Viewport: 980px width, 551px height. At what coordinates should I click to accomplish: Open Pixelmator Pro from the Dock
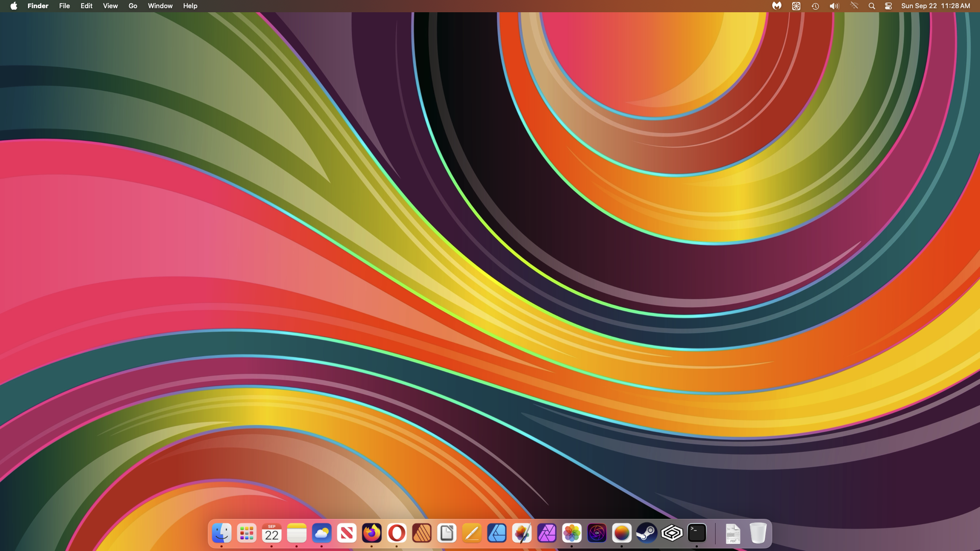point(522,533)
